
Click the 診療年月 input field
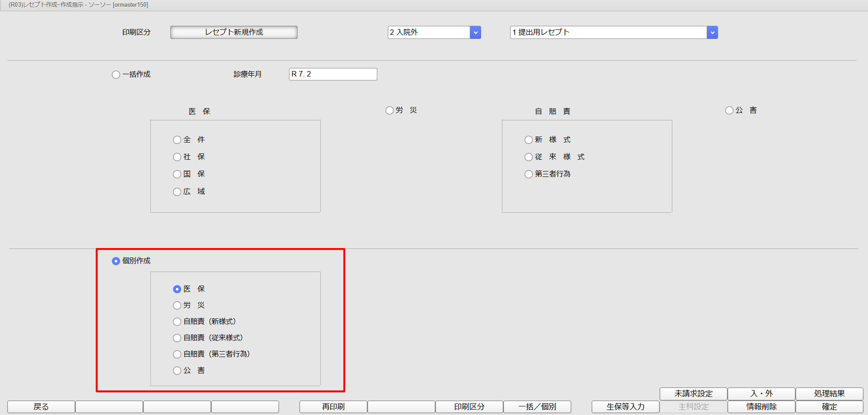tap(333, 74)
